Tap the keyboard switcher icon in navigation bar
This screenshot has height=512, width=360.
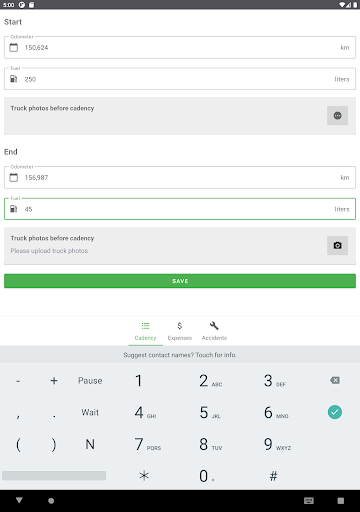[309, 501]
